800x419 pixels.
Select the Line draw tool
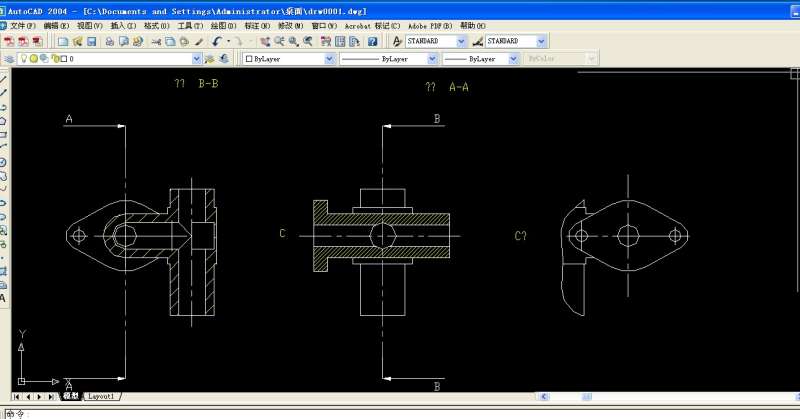point(4,92)
